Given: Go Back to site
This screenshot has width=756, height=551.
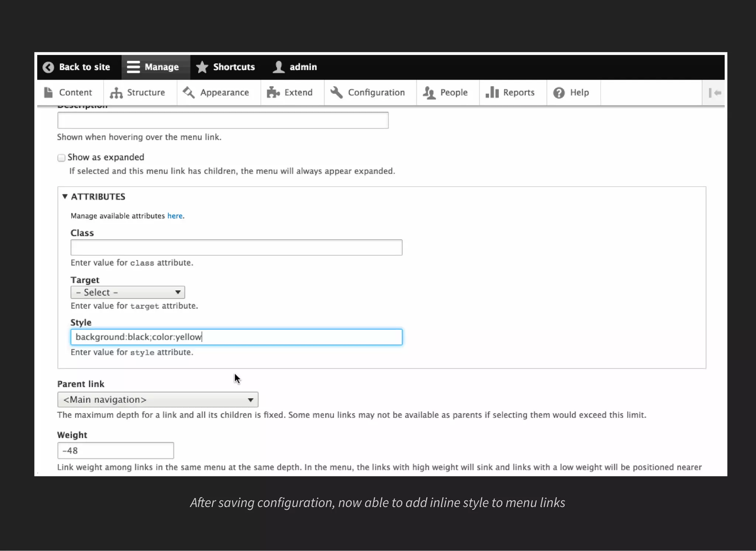Looking at the screenshot, I should [79, 67].
